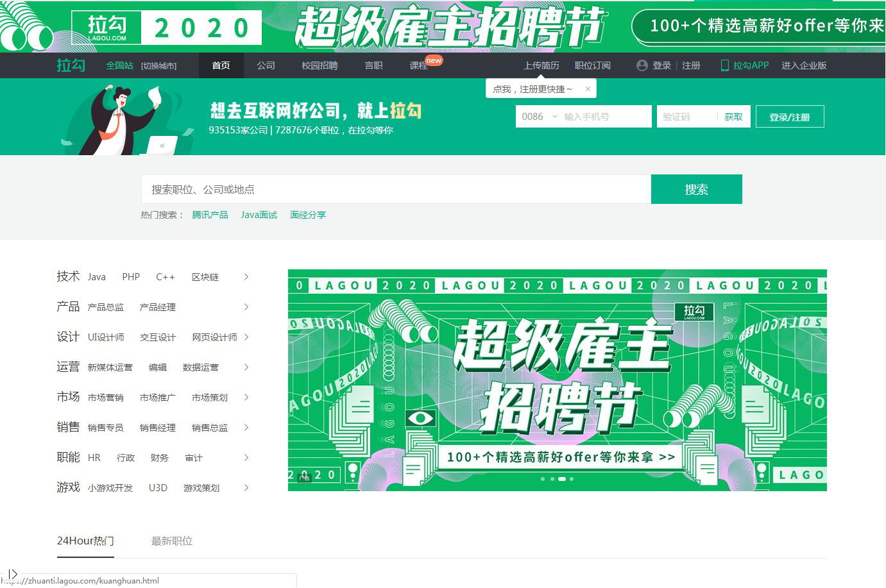Click hot search 腾讯产品
Image resolution: width=886 pixels, height=588 pixels.
pyautogui.click(x=210, y=215)
